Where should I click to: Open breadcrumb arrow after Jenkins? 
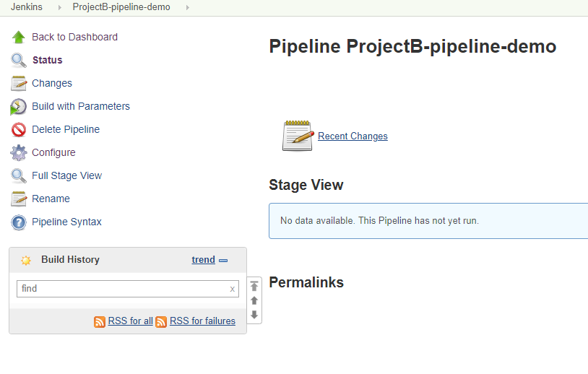pos(60,7)
